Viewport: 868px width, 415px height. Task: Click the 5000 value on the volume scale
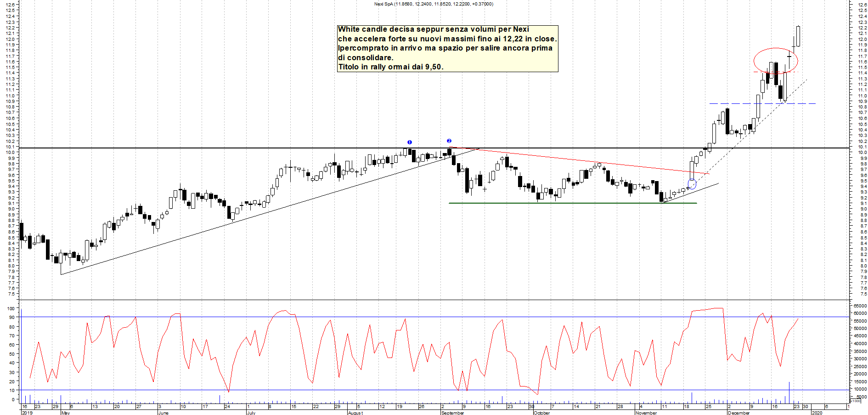tap(862, 397)
